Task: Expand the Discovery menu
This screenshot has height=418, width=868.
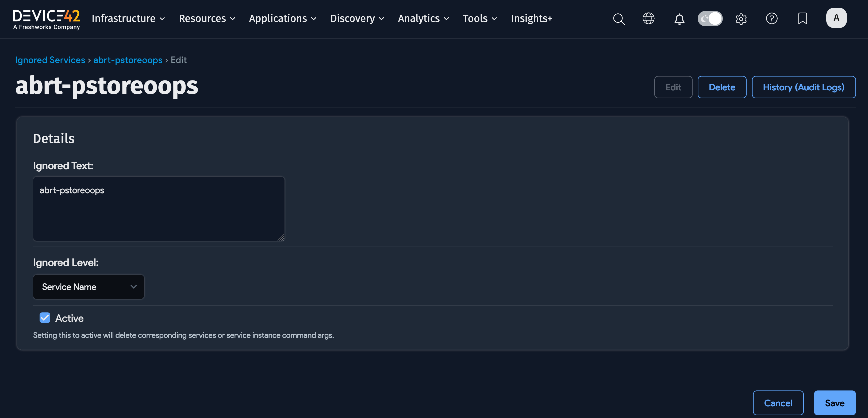Action: (x=357, y=18)
